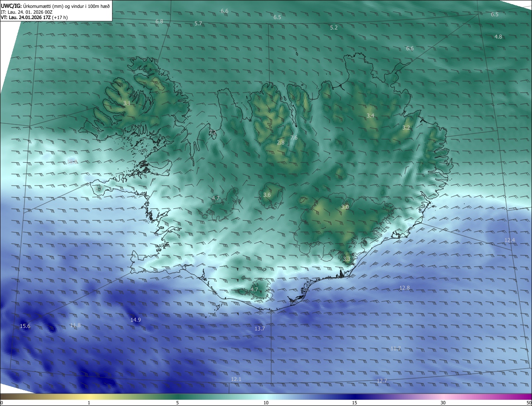Click the 0 label on the colour scale
The image size is (532, 406).
(x=2, y=403)
